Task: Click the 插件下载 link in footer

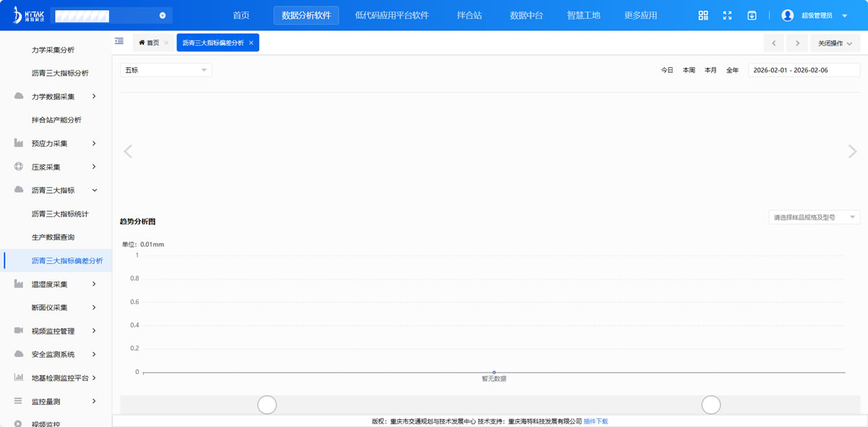Action: 596,421
